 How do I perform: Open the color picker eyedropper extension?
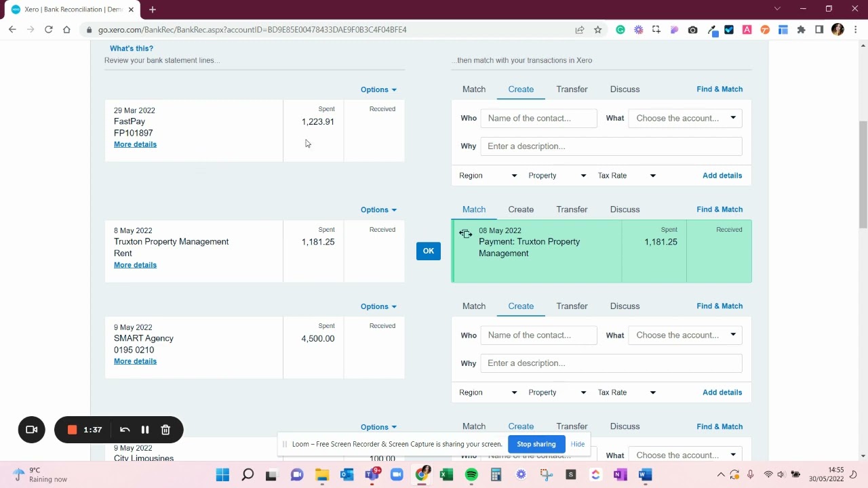coord(712,30)
